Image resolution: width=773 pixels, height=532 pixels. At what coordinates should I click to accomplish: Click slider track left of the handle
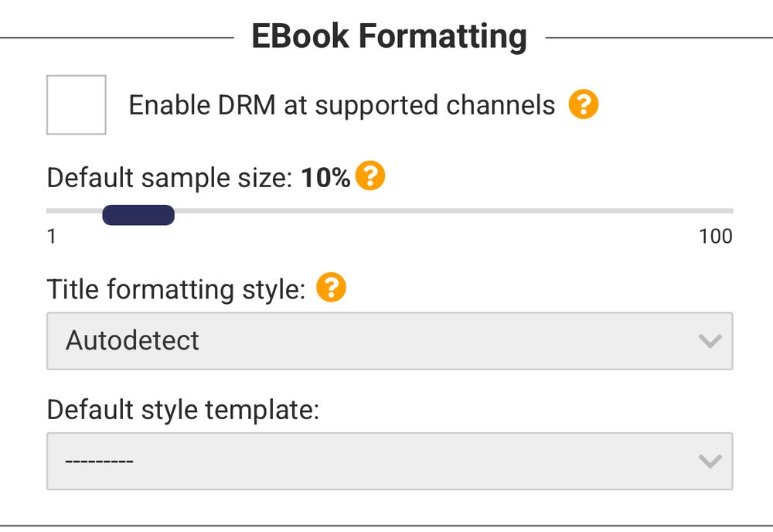(73, 210)
